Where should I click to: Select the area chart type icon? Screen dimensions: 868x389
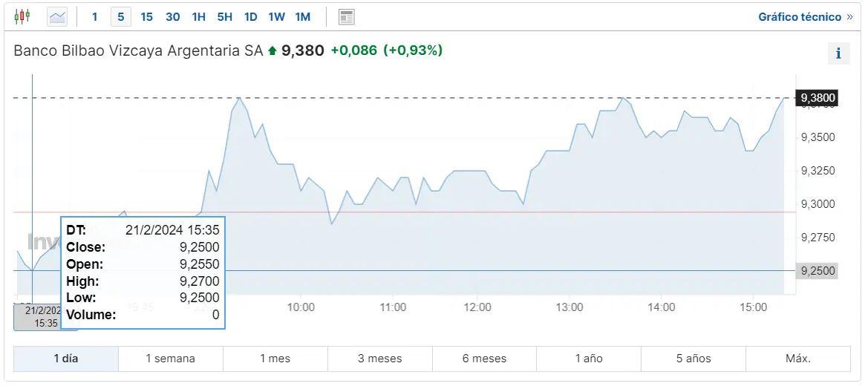[57, 16]
